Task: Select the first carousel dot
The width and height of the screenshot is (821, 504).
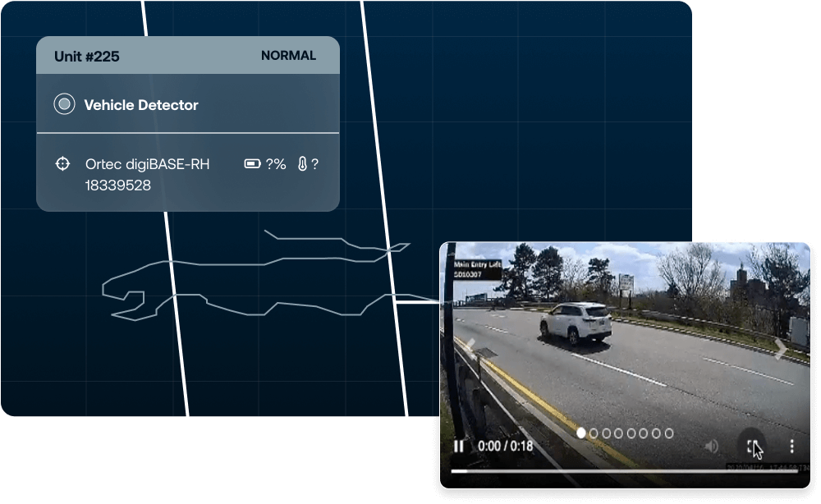Action: 581,433
